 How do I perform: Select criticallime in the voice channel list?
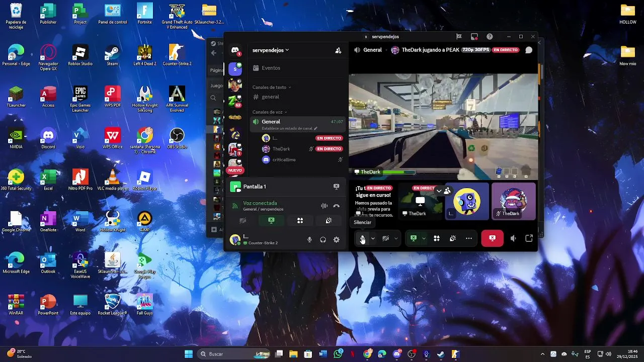(x=302, y=160)
